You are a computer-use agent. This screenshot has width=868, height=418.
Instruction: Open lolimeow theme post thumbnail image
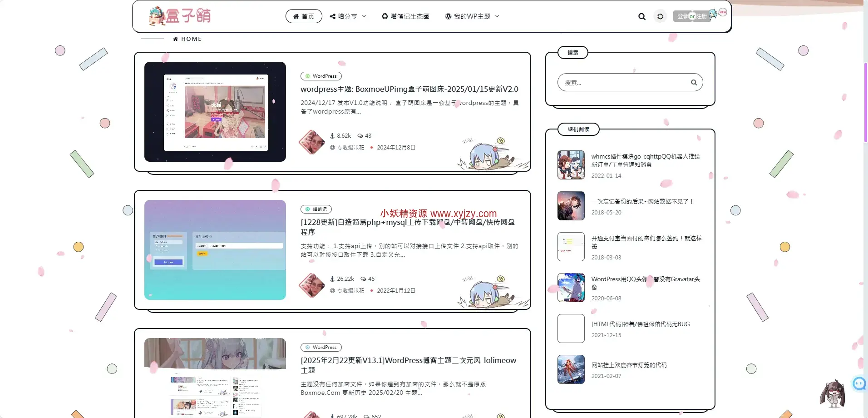215,378
